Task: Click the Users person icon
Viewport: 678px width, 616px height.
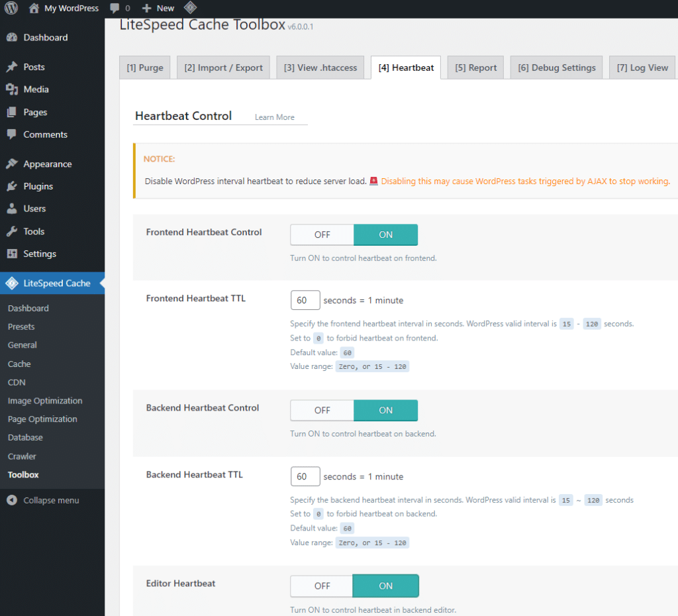Action: 12,209
